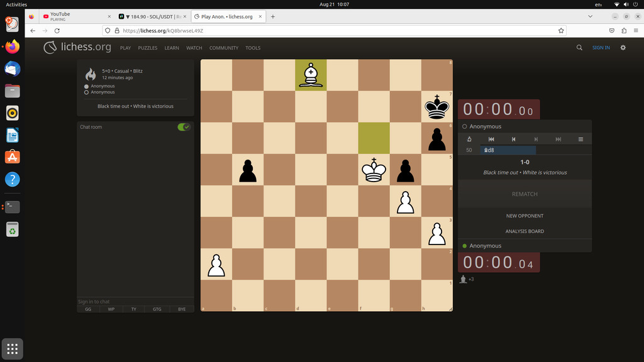Bookmark page with star icon
Viewport: 644px width, 362px height.
click(560, 30)
